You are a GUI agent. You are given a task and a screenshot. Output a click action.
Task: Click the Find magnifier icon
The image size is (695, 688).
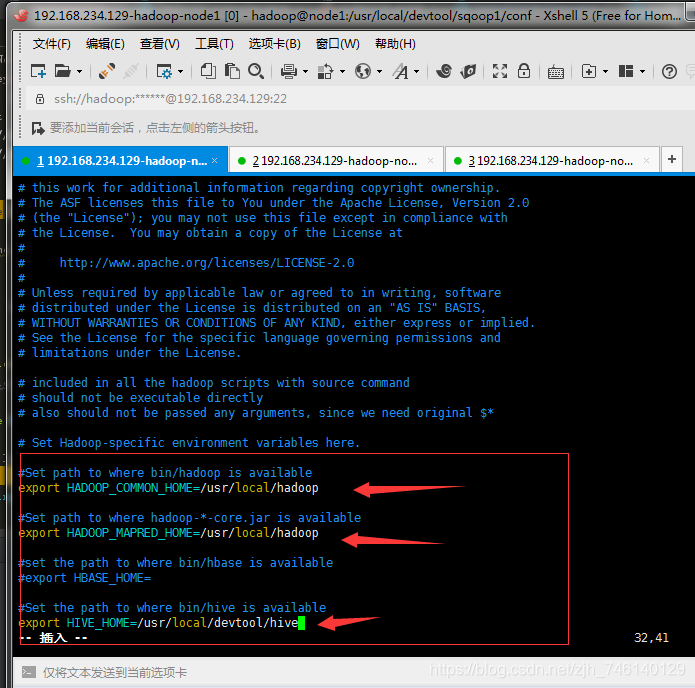[256, 71]
